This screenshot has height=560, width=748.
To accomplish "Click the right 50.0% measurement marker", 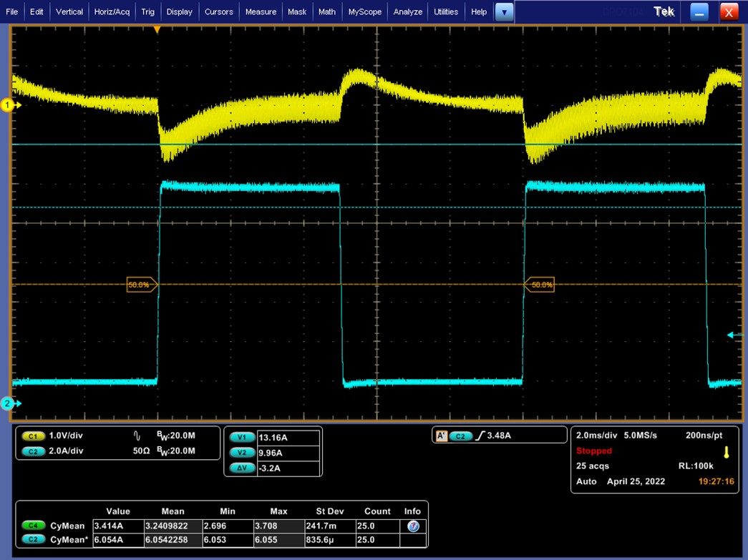I will (x=540, y=285).
